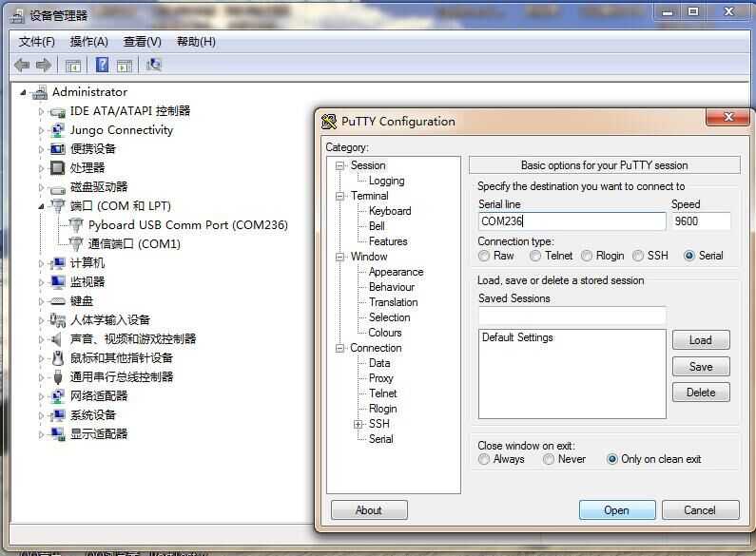The image size is (756, 556).
Task: Select Default Settings in saved sessions list
Action: pos(517,337)
